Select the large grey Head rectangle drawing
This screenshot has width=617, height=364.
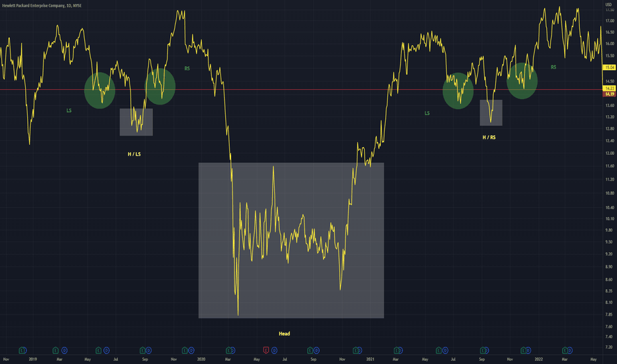pos(291,240)
